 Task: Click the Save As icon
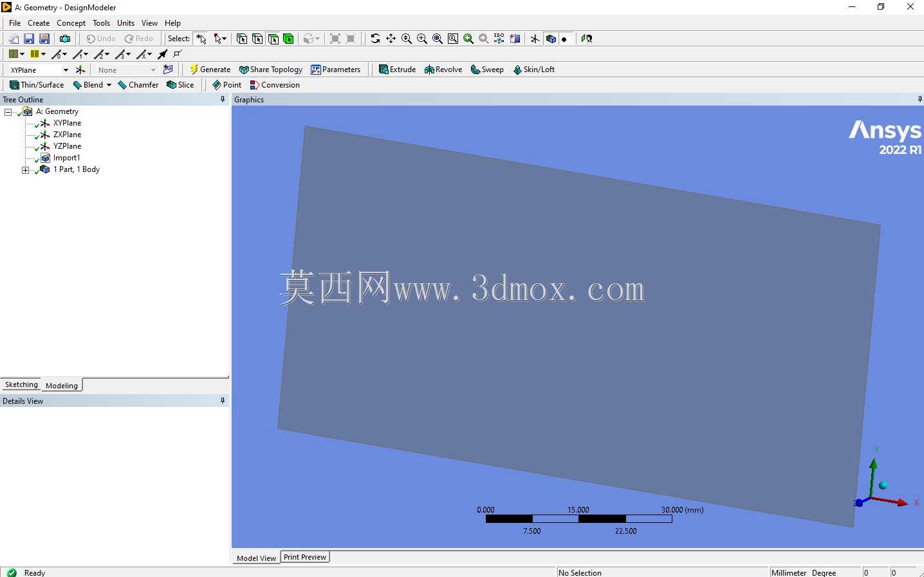(44, 39)
